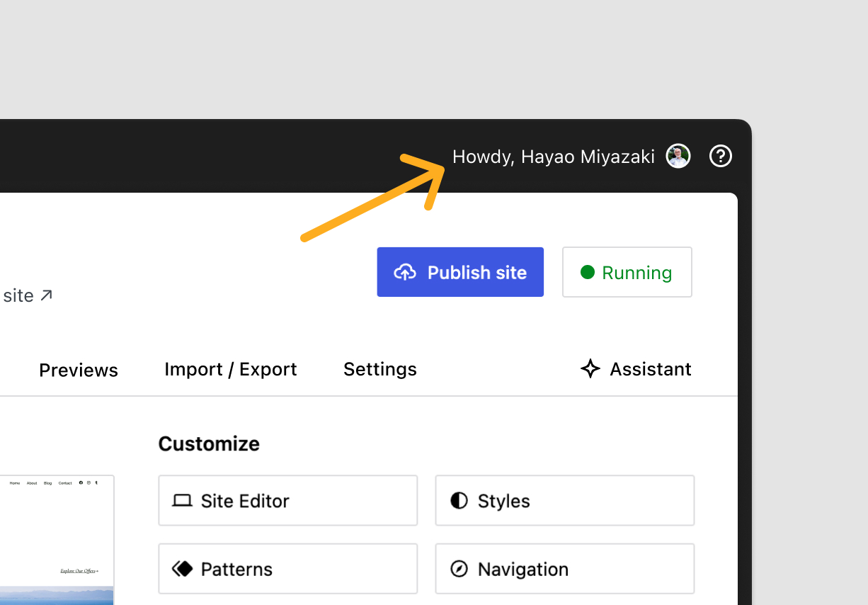Click the site preview thumbnail

(x=57, y=540)
